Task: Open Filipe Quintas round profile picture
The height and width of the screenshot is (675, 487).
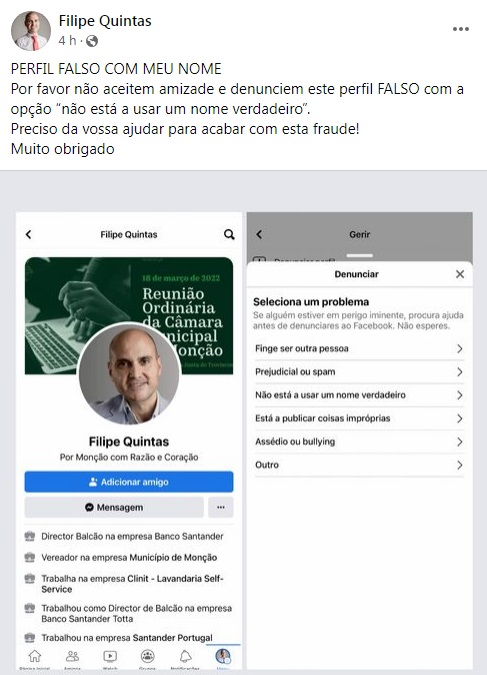Action: (129, 374)
